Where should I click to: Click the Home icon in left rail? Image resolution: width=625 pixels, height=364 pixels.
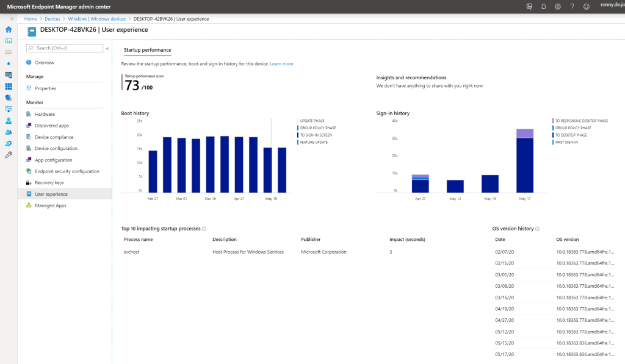coord(9,29)
